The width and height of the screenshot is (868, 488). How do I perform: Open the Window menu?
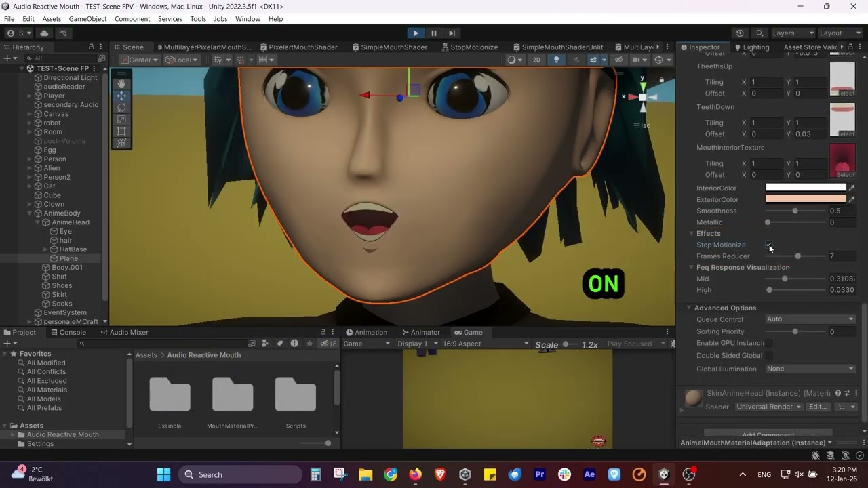pyautogui.click(x=248, y=19)
